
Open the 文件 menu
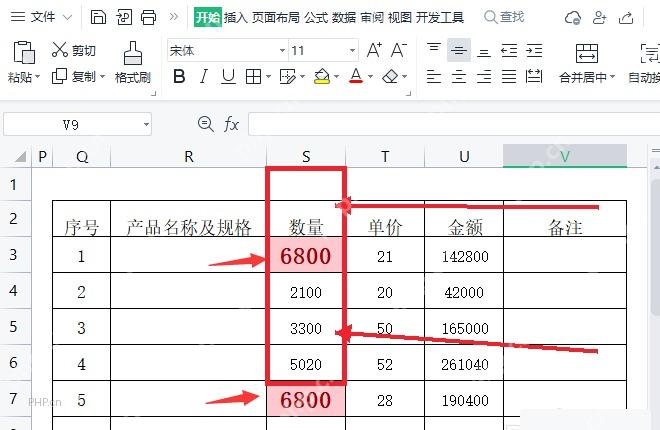pyautogui.click(x=41, y=17)
